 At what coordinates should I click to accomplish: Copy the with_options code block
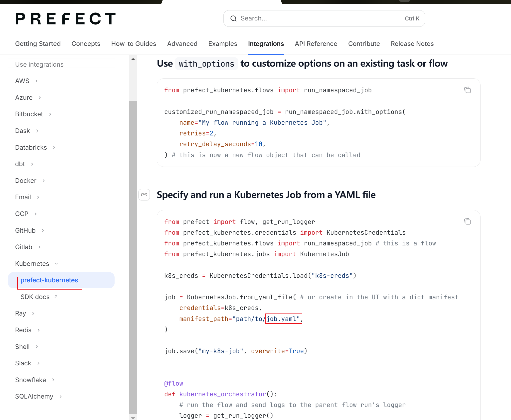467,90
